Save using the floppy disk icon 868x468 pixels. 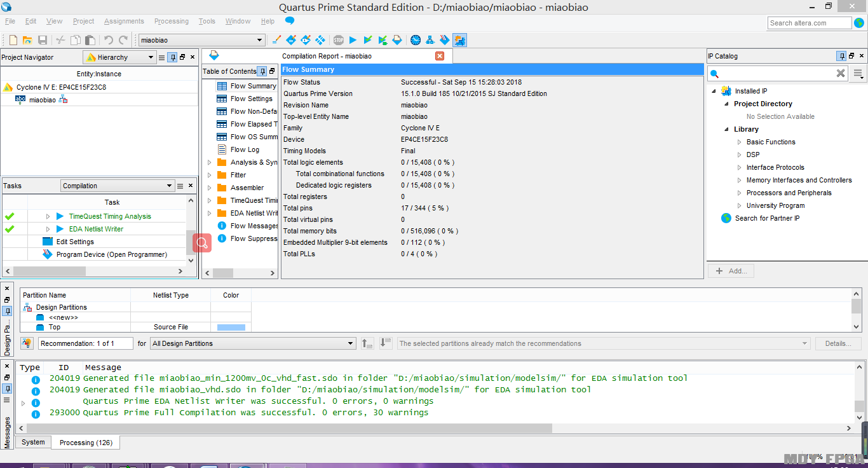(43, 40)
